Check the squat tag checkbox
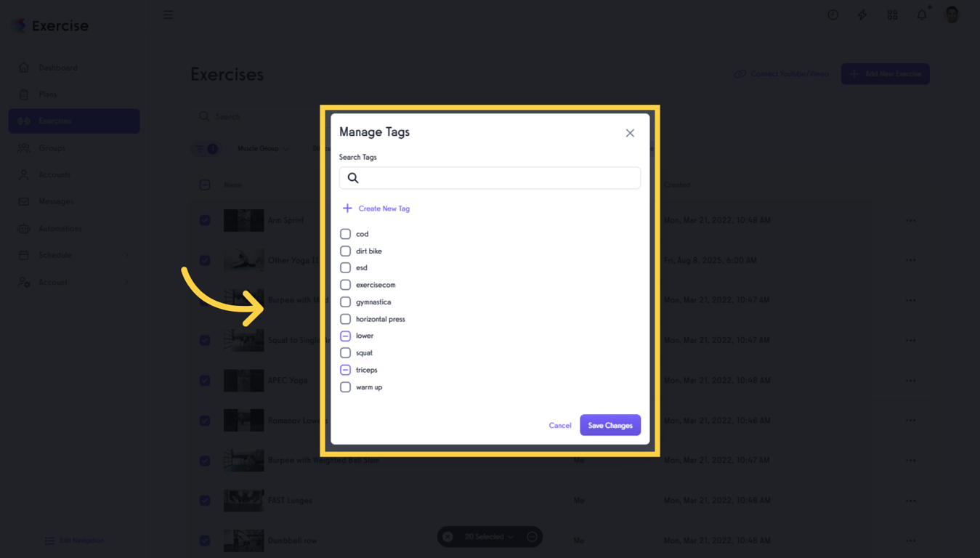The width and height of the screenshot is (980, 558). coord(345,352)
